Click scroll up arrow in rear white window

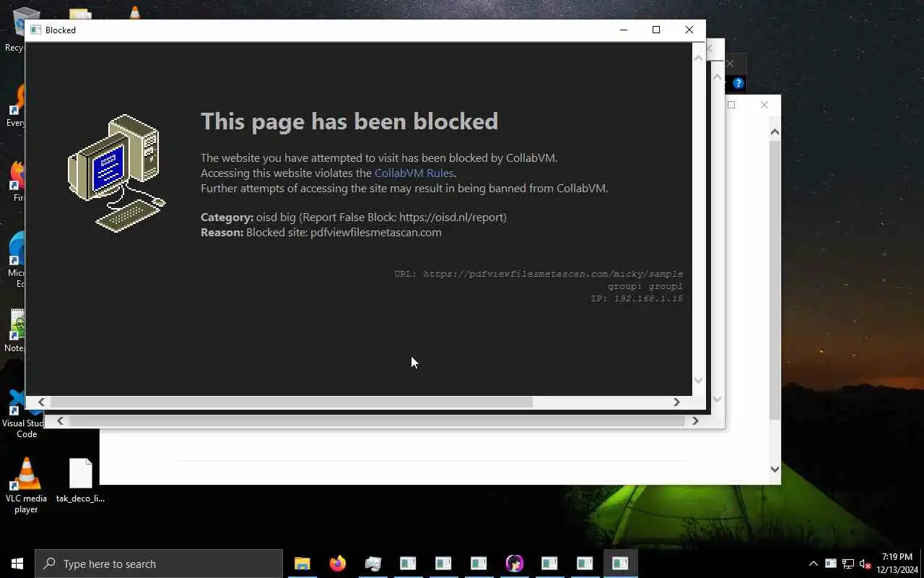pos(775,131)
